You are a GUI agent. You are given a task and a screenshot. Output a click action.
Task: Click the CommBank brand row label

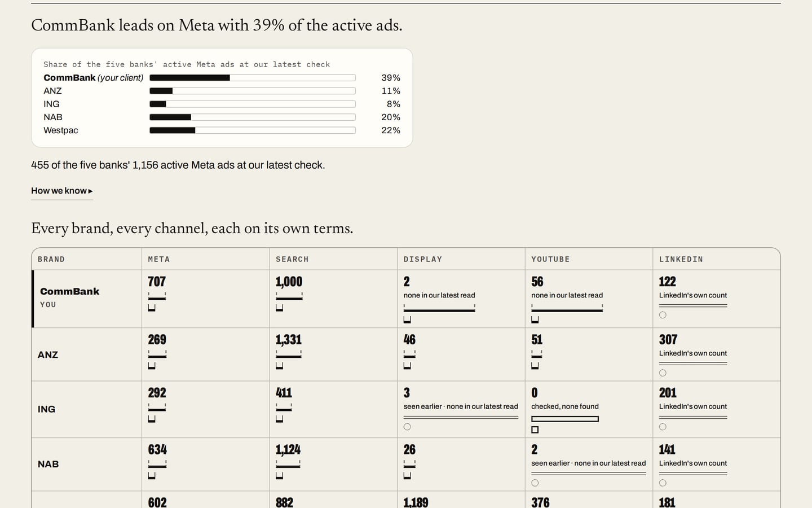(70, 291)
